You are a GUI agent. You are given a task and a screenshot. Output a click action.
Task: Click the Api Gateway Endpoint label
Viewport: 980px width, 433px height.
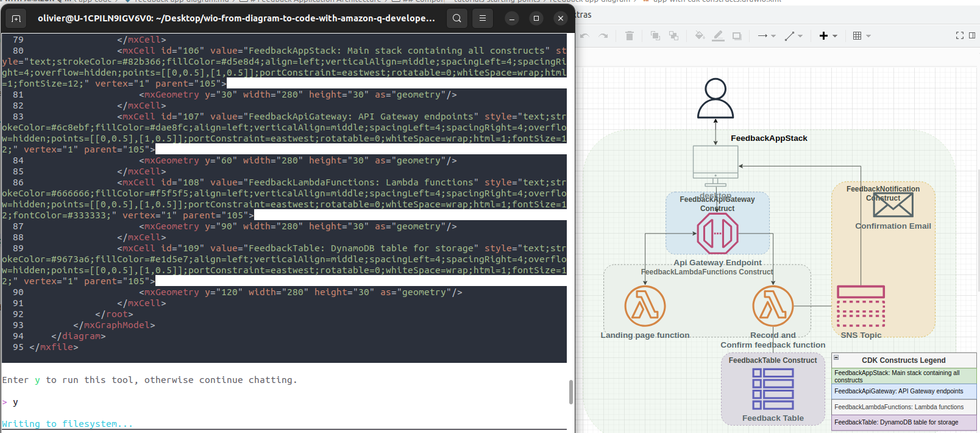pyautogui.click(x=717, y=263)
